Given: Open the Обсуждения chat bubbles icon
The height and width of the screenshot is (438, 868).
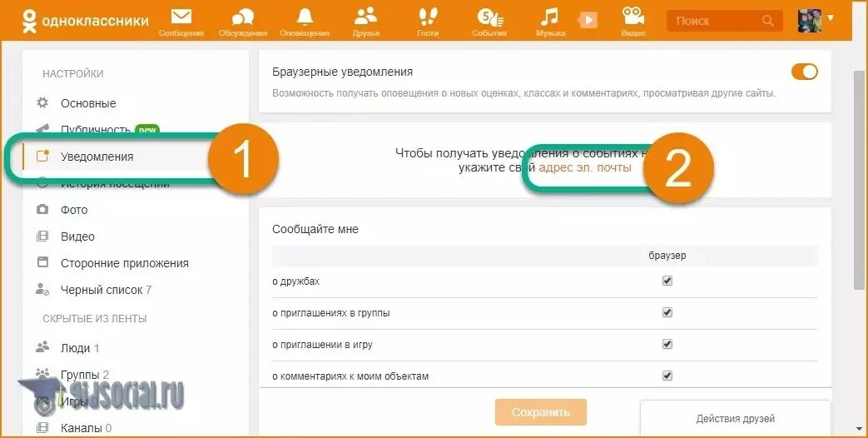Looking at the screenshot, I should (242, 17).
